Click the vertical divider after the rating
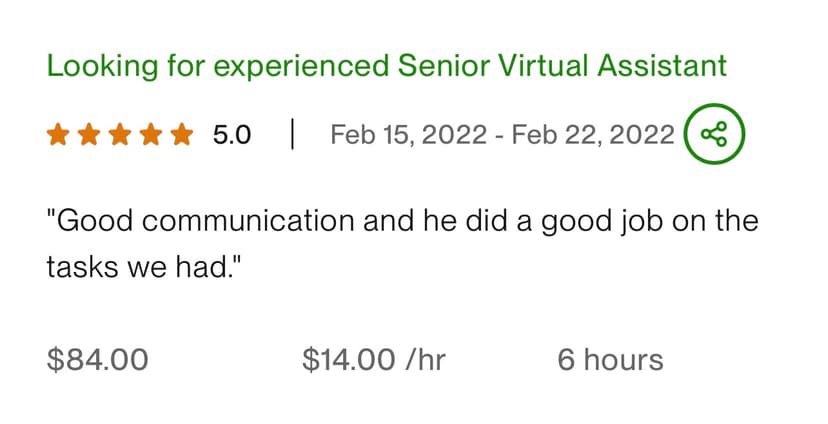 [x=291, y=134]
